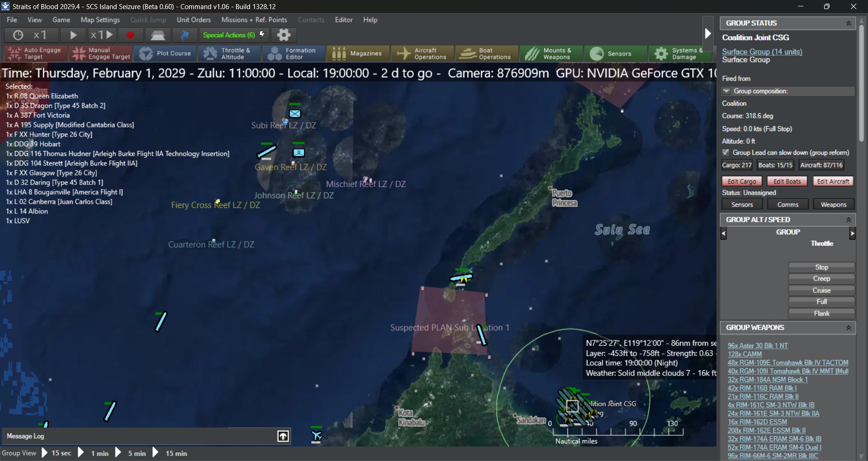Set throttle to Full
The height and width of the screenshot is (461, 868).
point(821,302)
